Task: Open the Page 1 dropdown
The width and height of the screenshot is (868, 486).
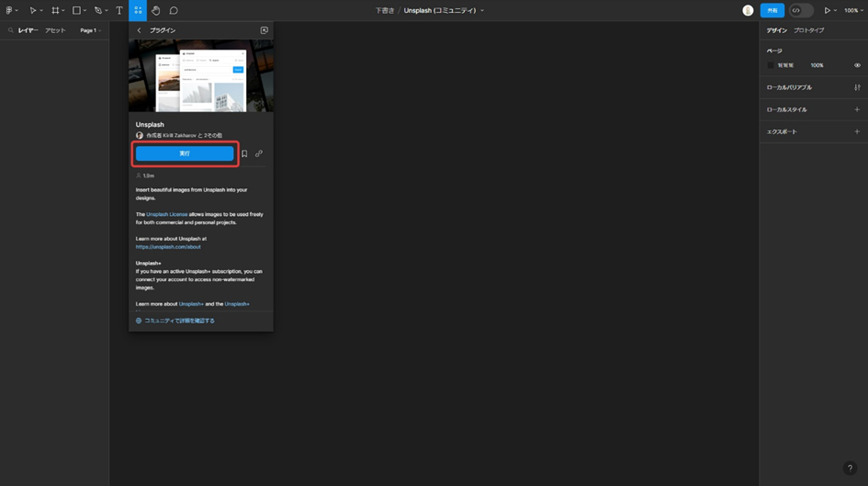Action: point(90,30)
